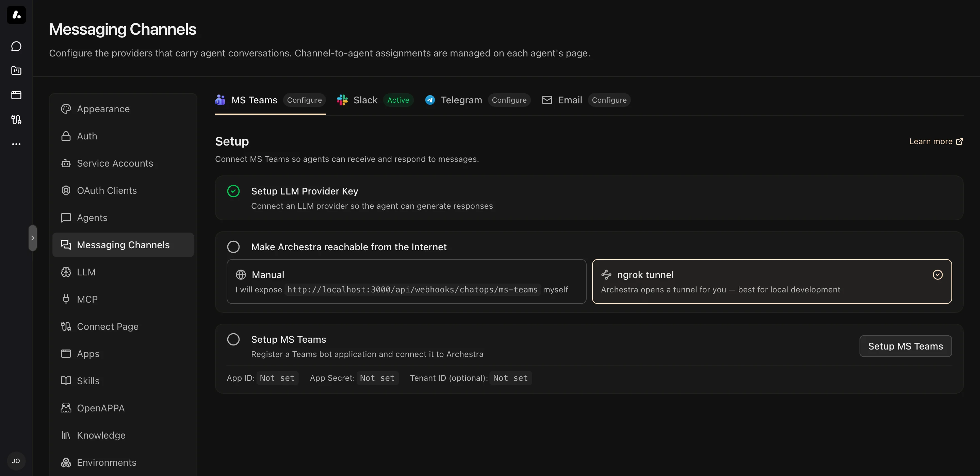980x476 pixels.
Task: Click the green check on Setup LLM Provider Key
Action: click(233, 191)
